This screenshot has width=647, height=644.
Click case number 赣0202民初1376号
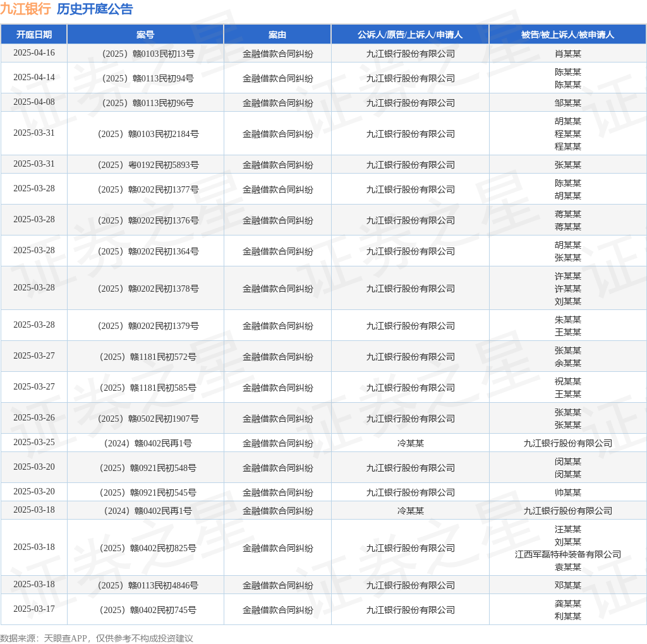pos(148,220)
